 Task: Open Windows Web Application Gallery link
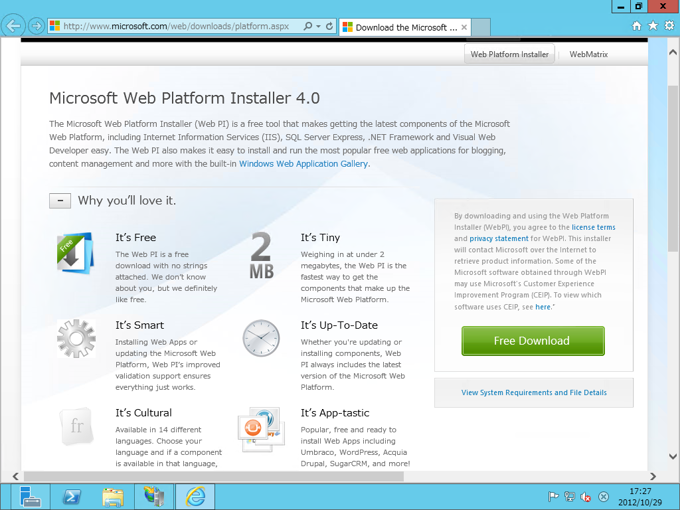click(x=303, y=164)
